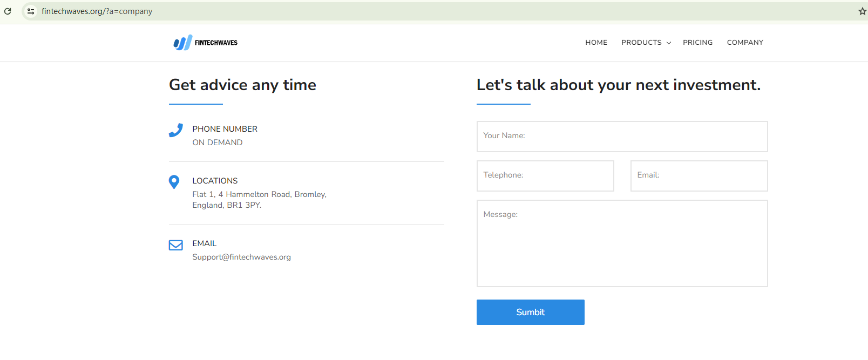Screen dimensions: 868x360
Task: Reload the page with refresh icon
Action: (8, 11)
